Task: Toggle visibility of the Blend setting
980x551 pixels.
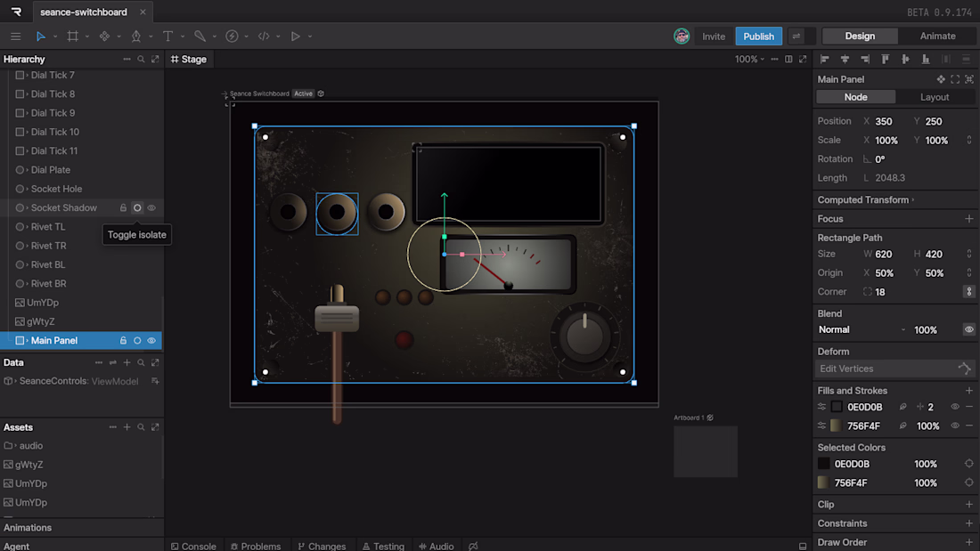Action: point(968,330)
